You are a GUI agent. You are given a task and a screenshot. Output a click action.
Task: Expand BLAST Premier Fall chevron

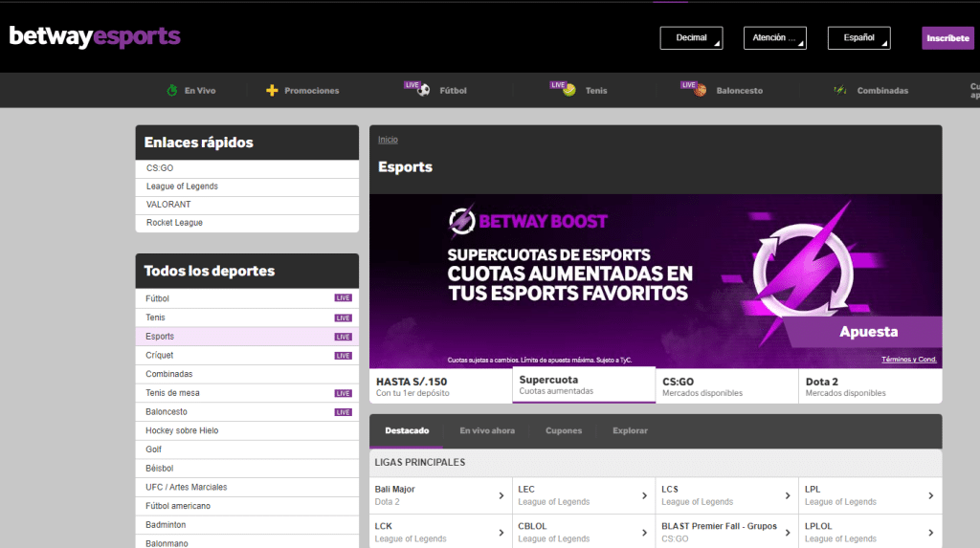coord(788,533)
